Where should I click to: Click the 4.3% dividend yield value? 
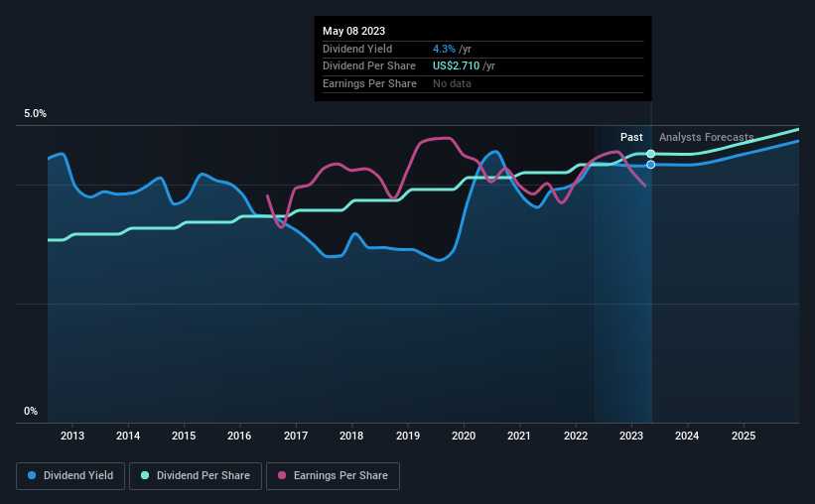(444, 49)
